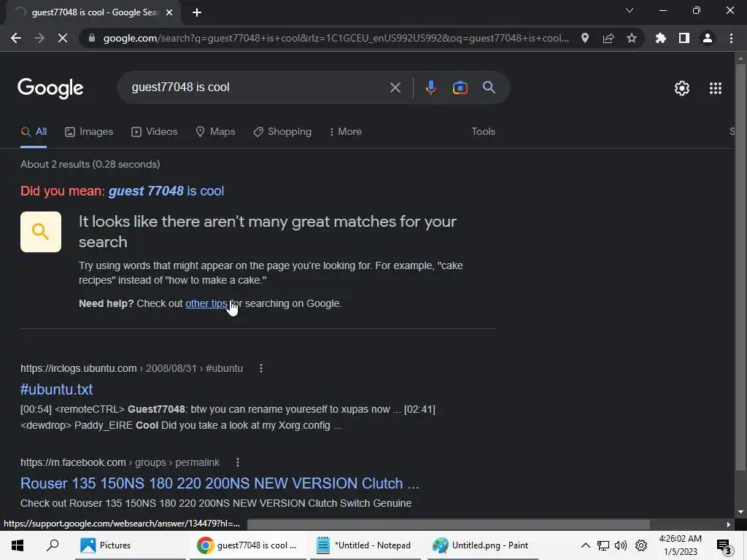Switch to the Maps tab
The image size is (747, 560).
pos(215,132)
